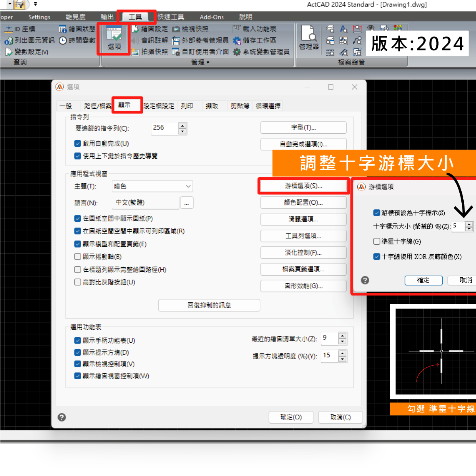Uncheck 顯示手柄功能表(U)

tap(78, 340)
